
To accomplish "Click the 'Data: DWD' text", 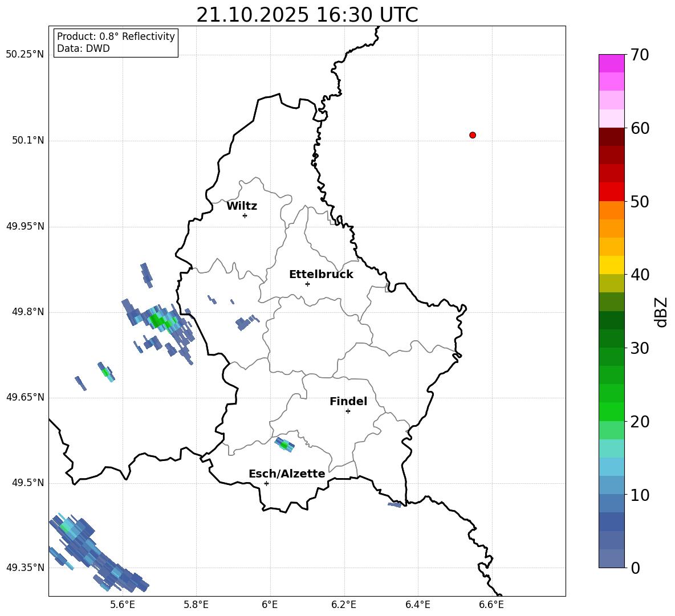I will (x=83, y=48).
